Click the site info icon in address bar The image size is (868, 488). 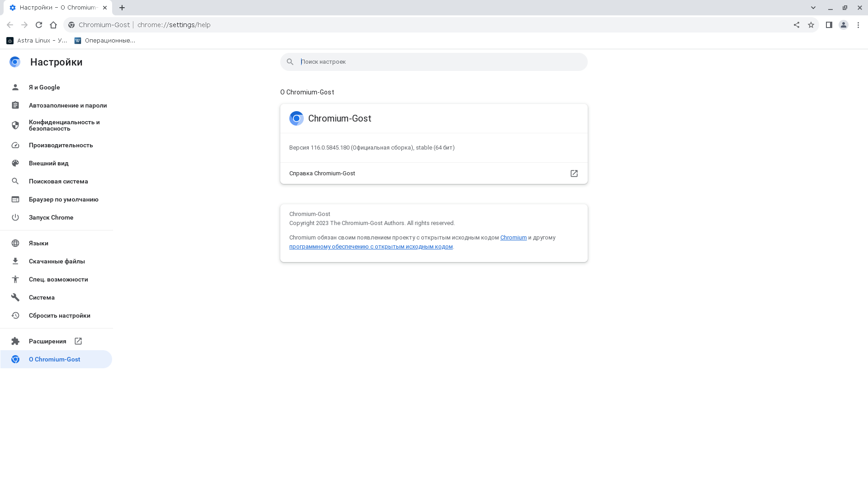pos(71,25)
